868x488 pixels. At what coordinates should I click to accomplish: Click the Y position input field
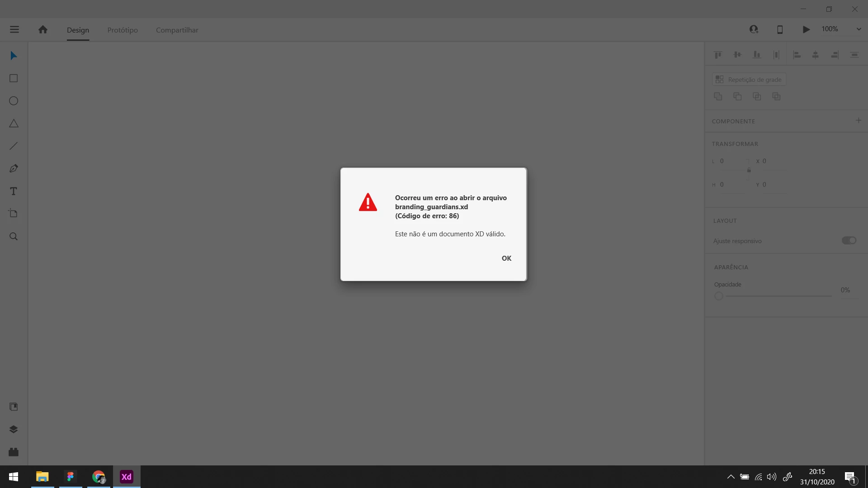(774, 185)
